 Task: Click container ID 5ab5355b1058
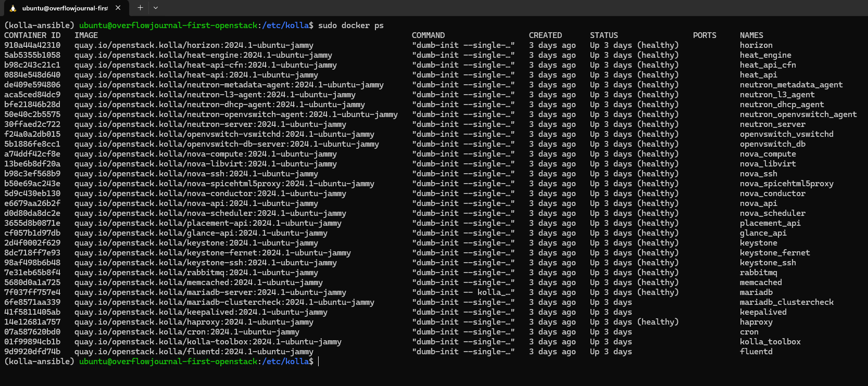click(x=32, y=55)
